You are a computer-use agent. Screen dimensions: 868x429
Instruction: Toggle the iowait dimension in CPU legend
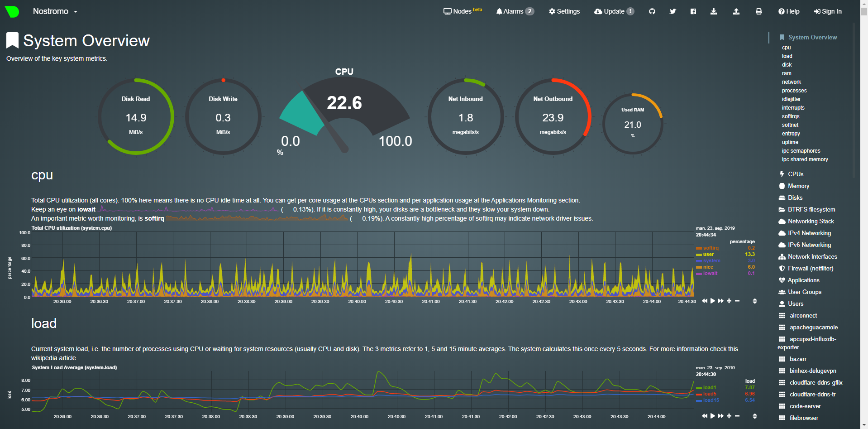coord(710,273)
